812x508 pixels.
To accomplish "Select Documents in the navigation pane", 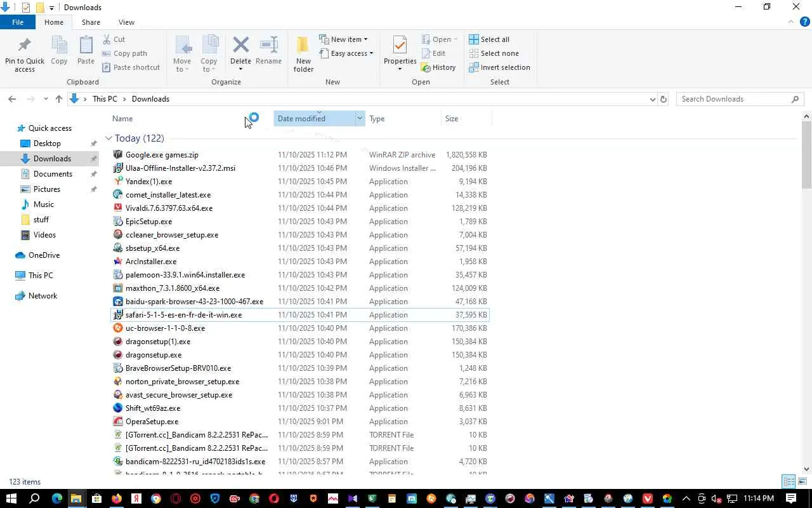I will point(53,174).
